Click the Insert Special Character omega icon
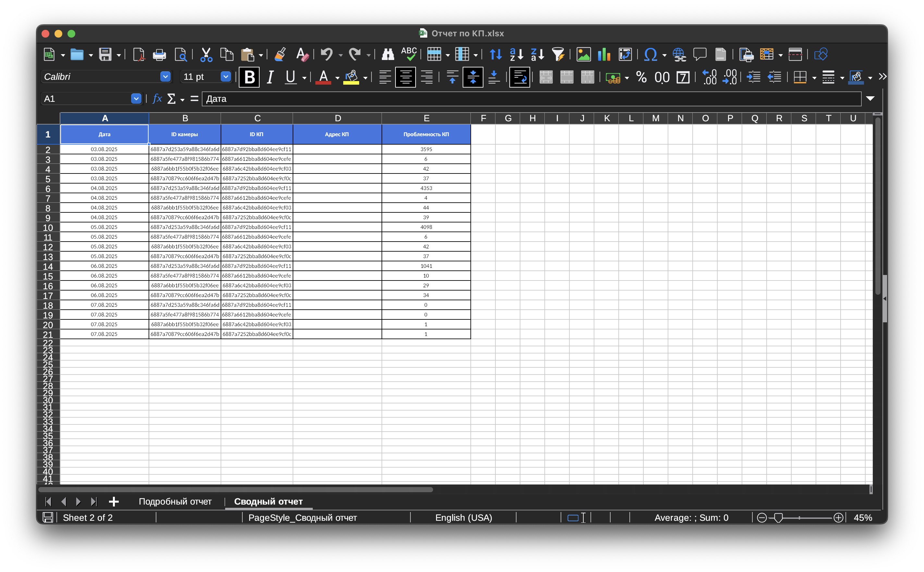The width and height of the screenshot is (924, 572). pyautogui.click(x=650, y=54)
